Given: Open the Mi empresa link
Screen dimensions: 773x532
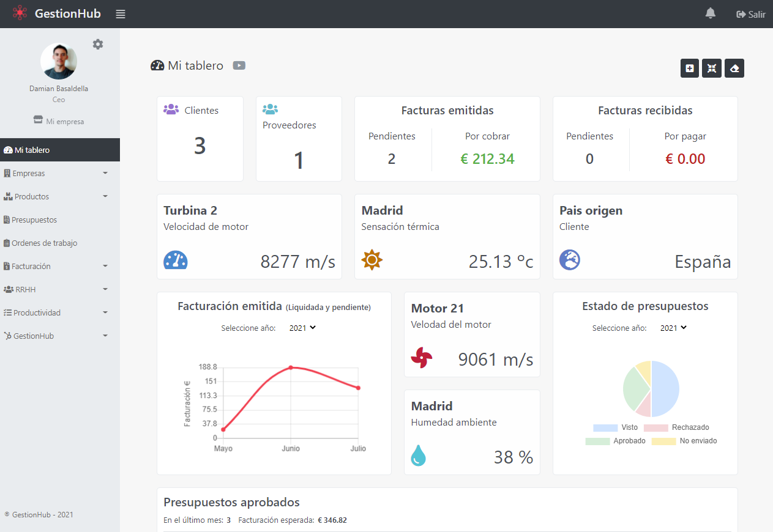Looking at the screenshot, I should coord(59,121).
